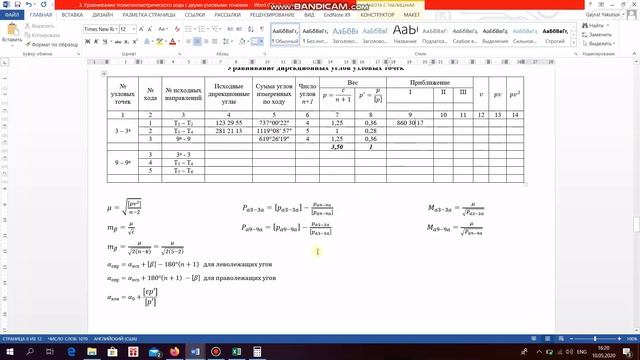
Task: Open font color dropdown arrow
Action: click(x=179, y=41)
